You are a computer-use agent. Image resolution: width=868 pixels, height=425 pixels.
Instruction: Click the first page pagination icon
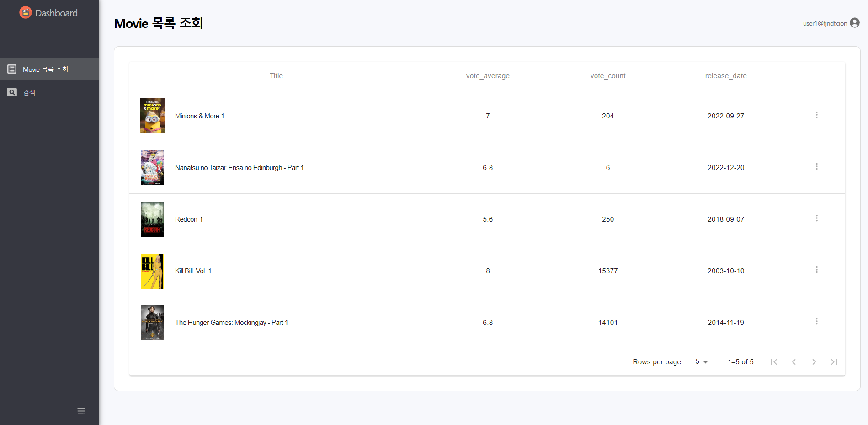click(774, 361)
